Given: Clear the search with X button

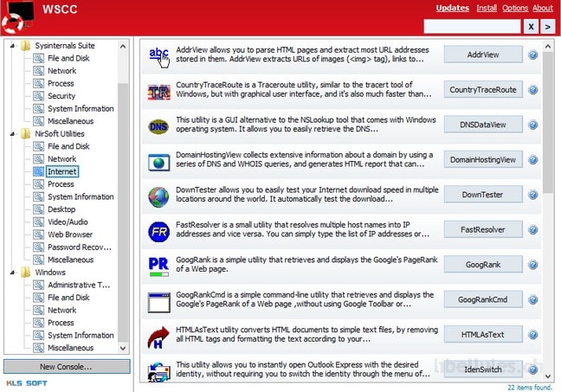Looking at the screenshot, I should 531,27.
